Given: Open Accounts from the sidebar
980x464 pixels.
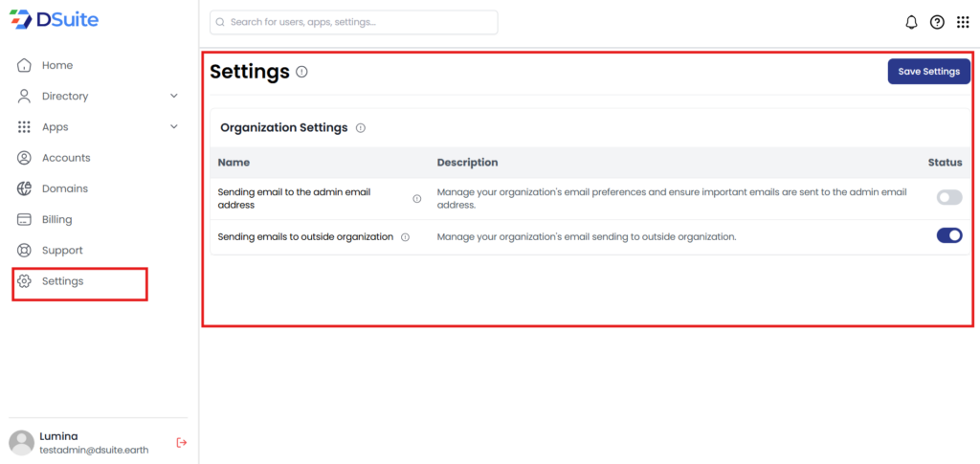Looking at the screenshot, I should pos(65,158).
